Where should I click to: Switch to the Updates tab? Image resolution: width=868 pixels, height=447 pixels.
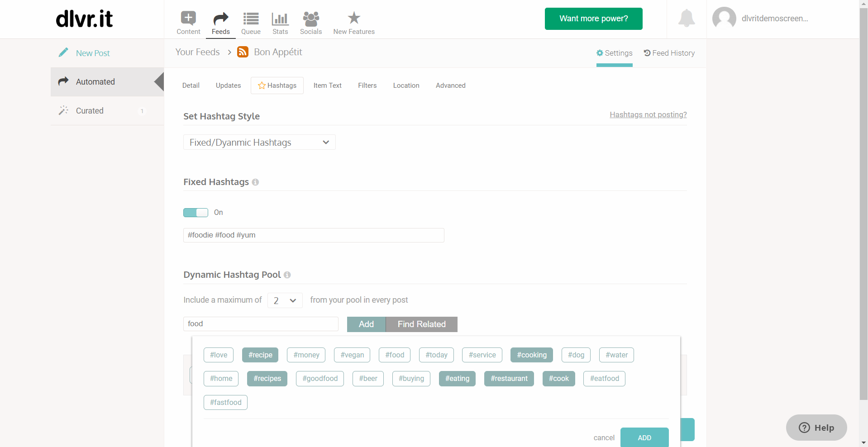point(228,86)
